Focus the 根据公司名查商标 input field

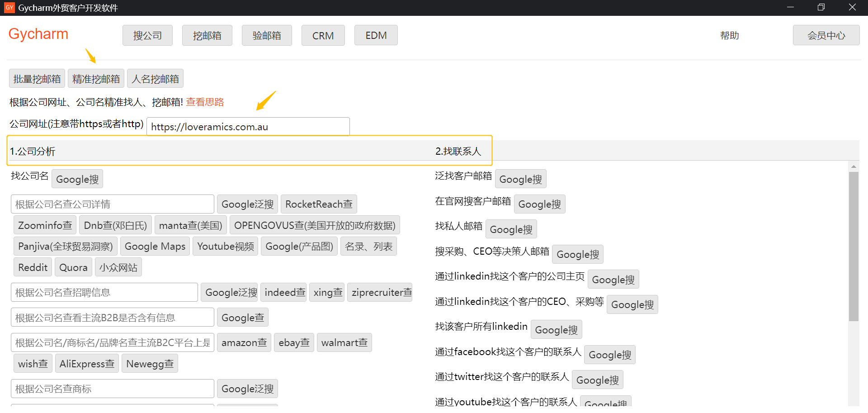pyautogui.click(x=112, y=389)
